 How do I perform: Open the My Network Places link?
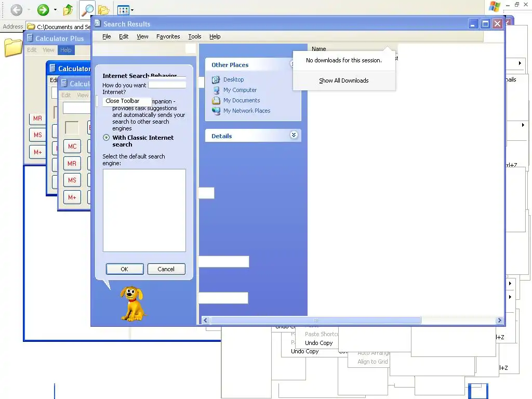[247, 111]
